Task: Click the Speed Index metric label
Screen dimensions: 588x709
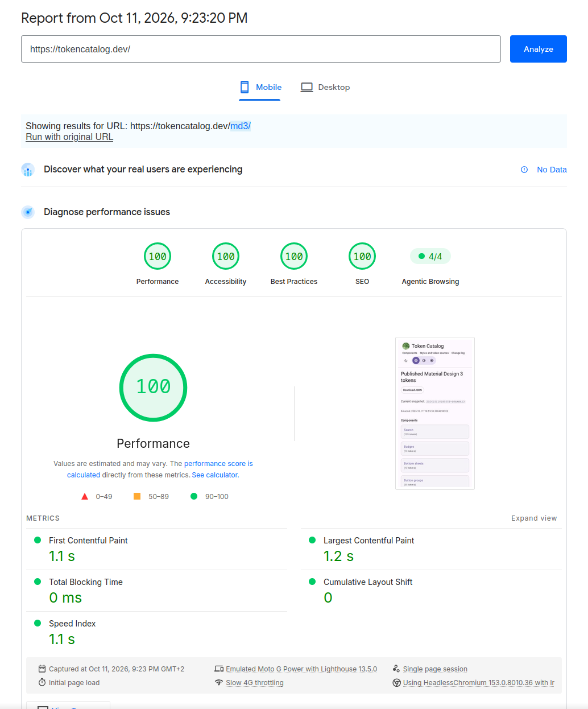Action: 72,624
